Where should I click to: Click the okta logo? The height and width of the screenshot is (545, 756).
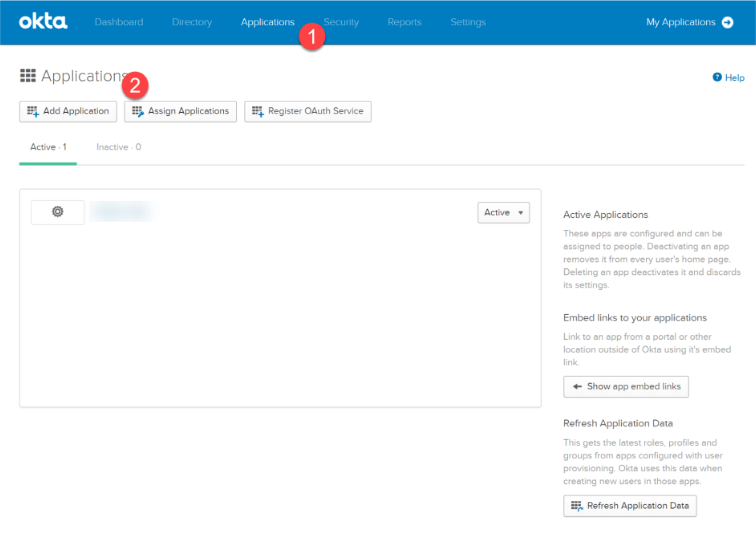pos(43,22)
